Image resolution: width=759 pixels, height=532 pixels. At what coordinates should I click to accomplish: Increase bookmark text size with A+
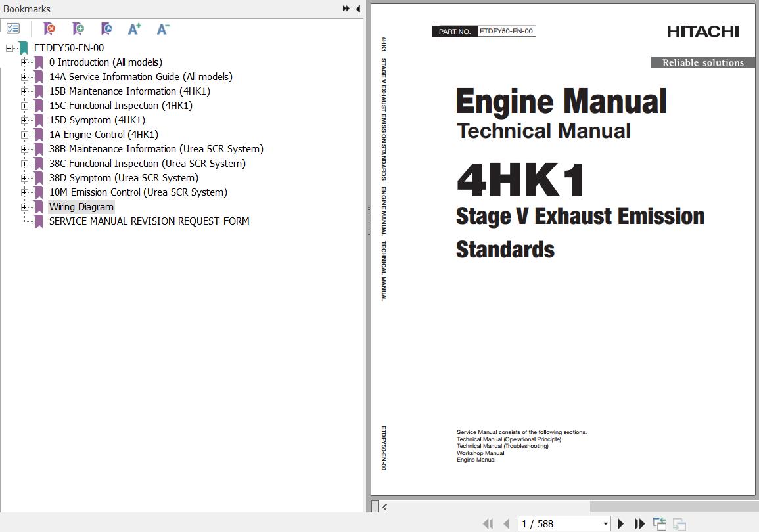[135, 29]
